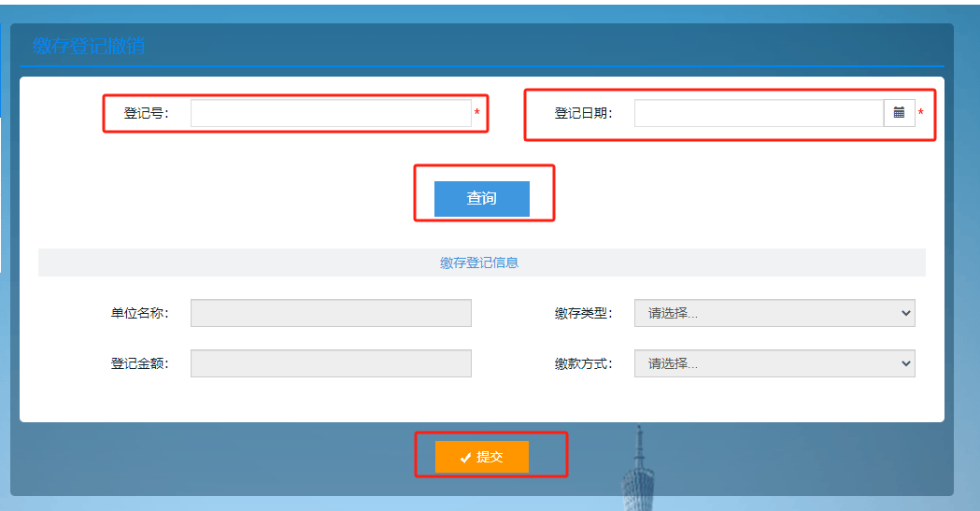Click the 缴款方式 label

click(x=584, y=363)
